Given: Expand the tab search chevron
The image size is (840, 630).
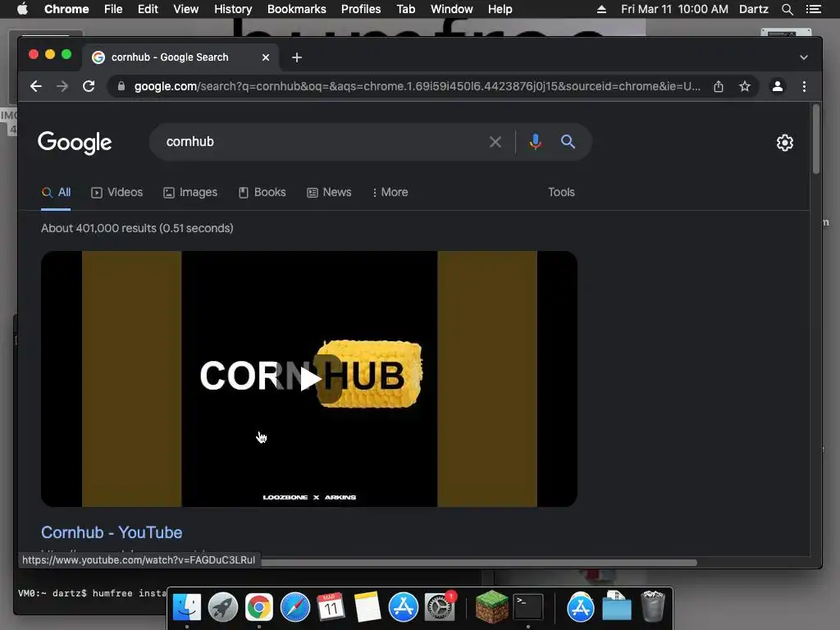Looking at the screenshot, I should tap(804, 57).
